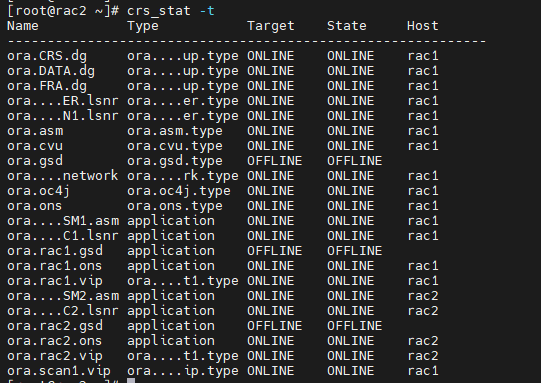Click the ora.FRA.dg resource name
Viewport: 541px width, 383px height.
47,86
